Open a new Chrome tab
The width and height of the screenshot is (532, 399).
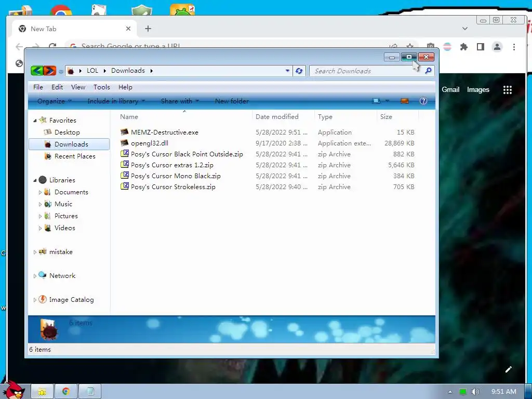pyautogui.click(x=148, y=29)
